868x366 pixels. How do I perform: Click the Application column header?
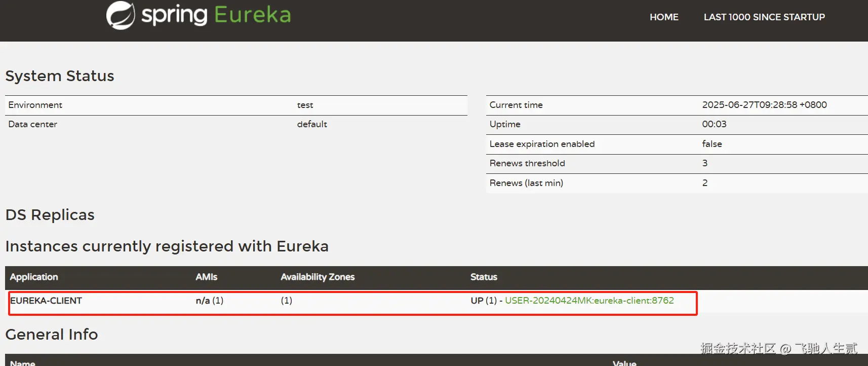34,277
